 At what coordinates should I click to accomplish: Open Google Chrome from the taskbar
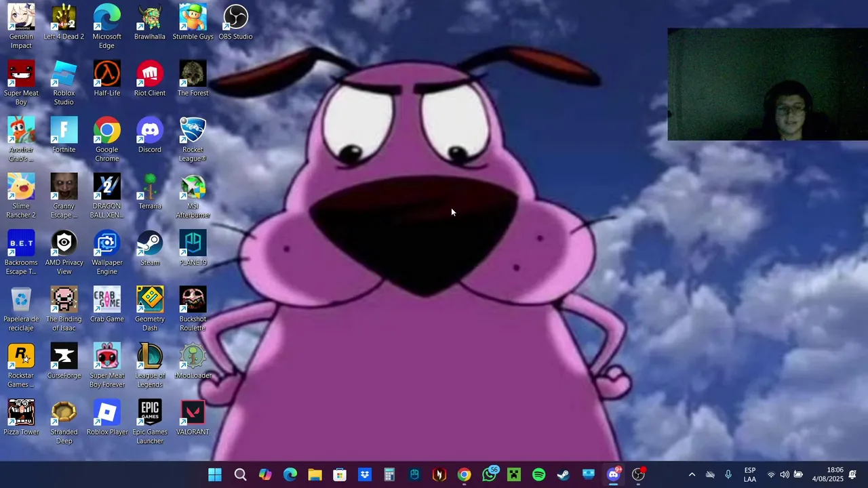click(464, 474)
